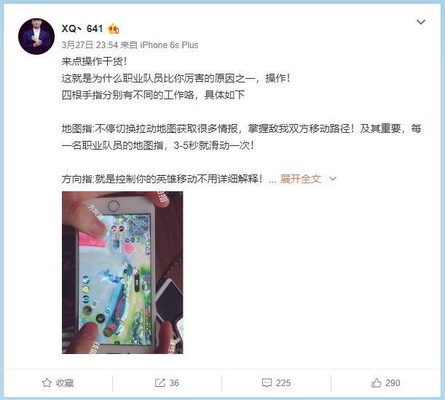Click the 290 likes count
The image size is (445, 400).
pos(393,383)
